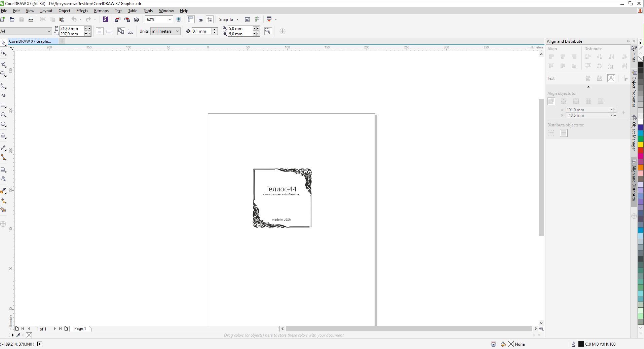Select the Color Eyedropper tool

4,191
